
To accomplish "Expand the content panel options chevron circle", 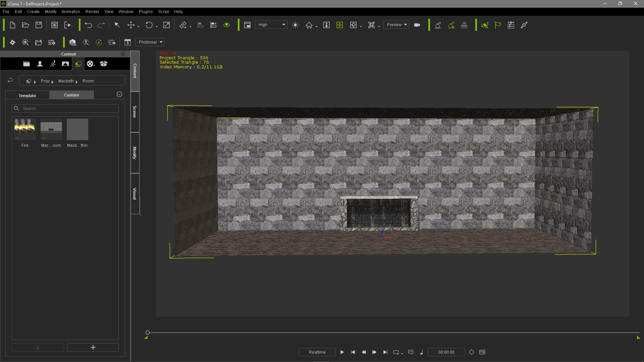I will (x=119, y=95).
